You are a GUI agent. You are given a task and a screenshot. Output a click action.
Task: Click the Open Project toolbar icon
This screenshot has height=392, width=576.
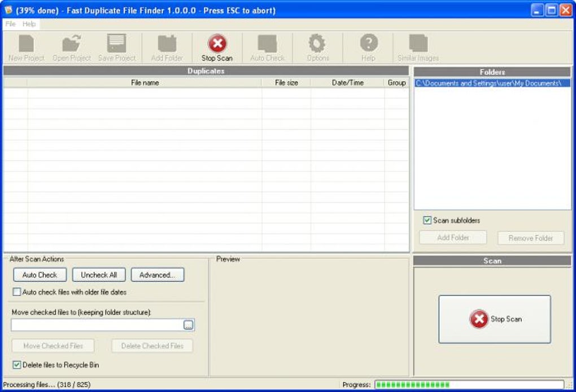click(72, 48)
